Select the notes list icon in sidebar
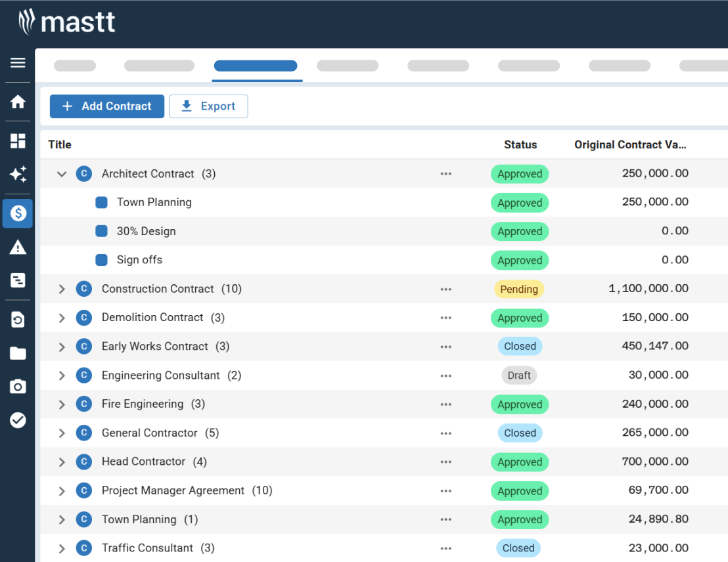Image resolution: width=728 pixels, height=562 pixels. pyautogui.click(x=18, y=281)
